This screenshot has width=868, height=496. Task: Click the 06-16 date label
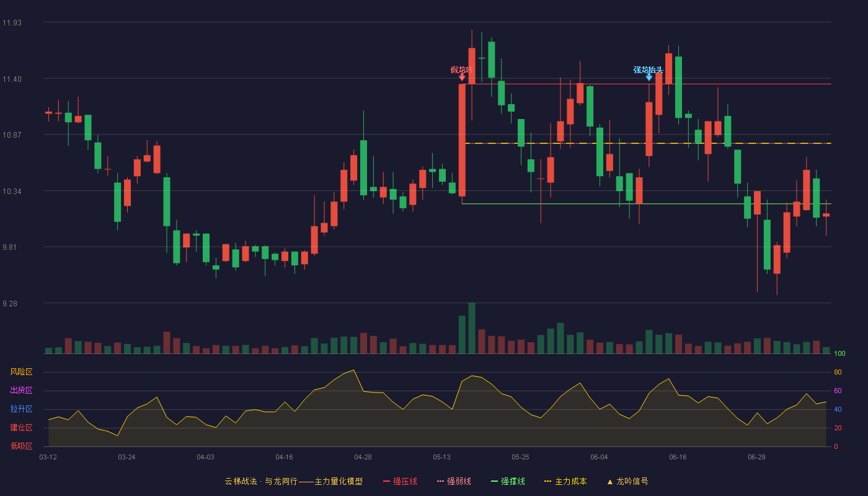(x=678, y=457)
